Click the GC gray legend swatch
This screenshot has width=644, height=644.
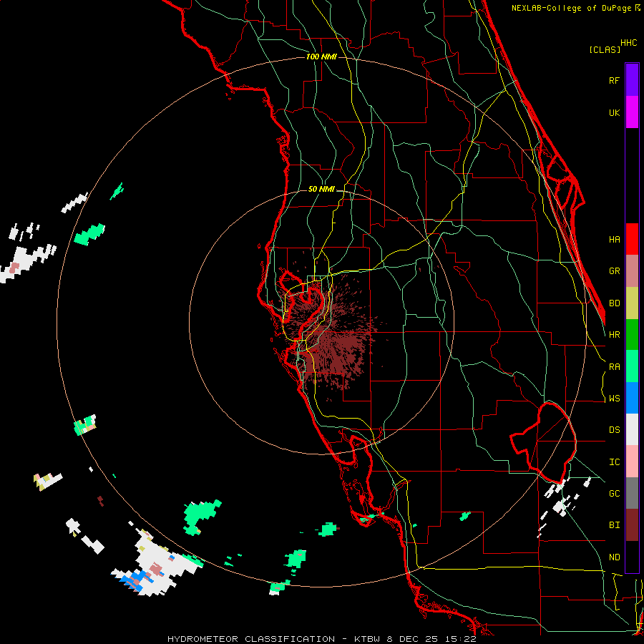(632, 493)
